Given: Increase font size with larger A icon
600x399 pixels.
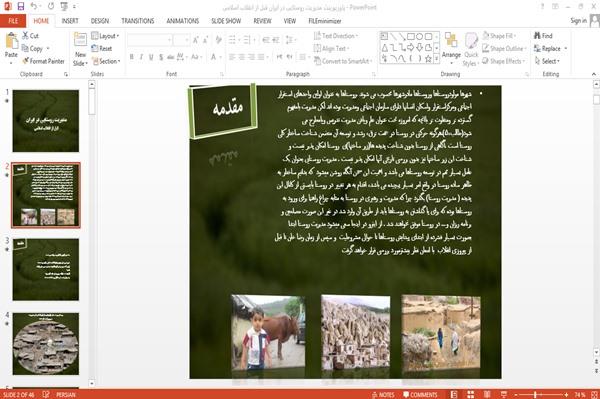Looking at the screenshot, I should (196, 40).
